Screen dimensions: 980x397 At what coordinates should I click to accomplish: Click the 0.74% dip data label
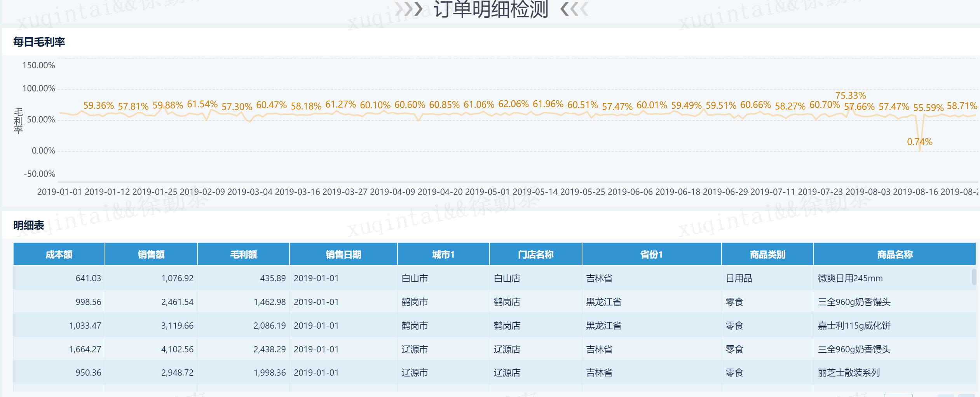[x=919, y=142]
